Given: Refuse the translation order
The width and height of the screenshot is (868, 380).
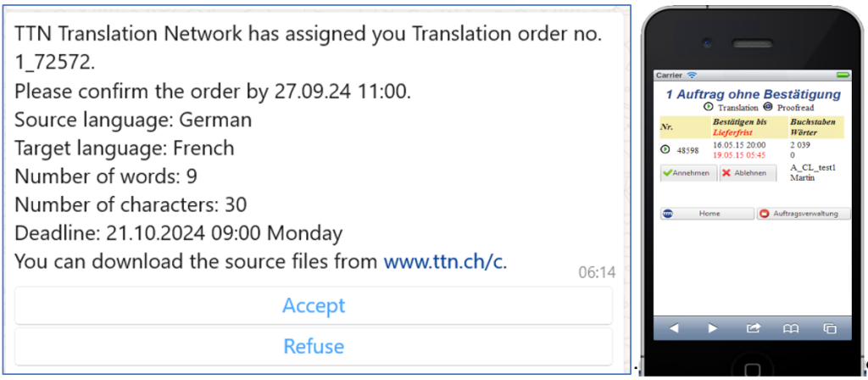Looking at the screenshot, I should click(x=313, y=346).
